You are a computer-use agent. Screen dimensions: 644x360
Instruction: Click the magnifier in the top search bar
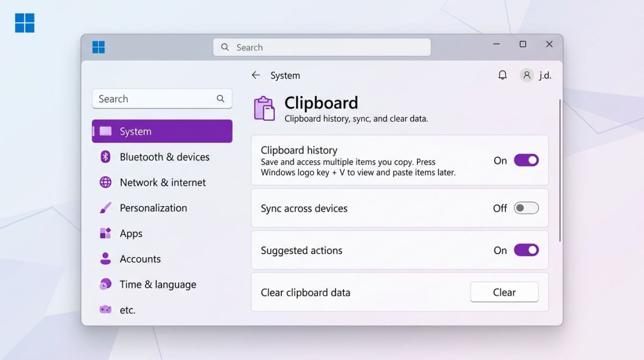225,47
